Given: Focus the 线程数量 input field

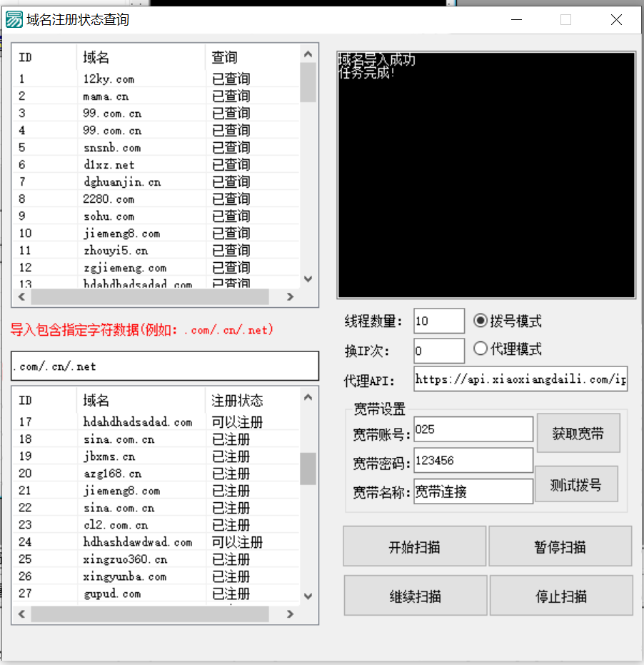Looking at the screenshot, I should point(439,321).
